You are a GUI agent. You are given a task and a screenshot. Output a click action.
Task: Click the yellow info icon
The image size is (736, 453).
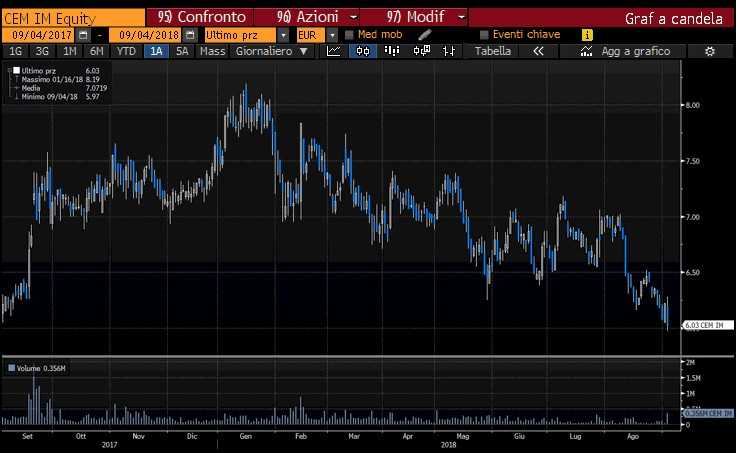(x=587, y=35)
